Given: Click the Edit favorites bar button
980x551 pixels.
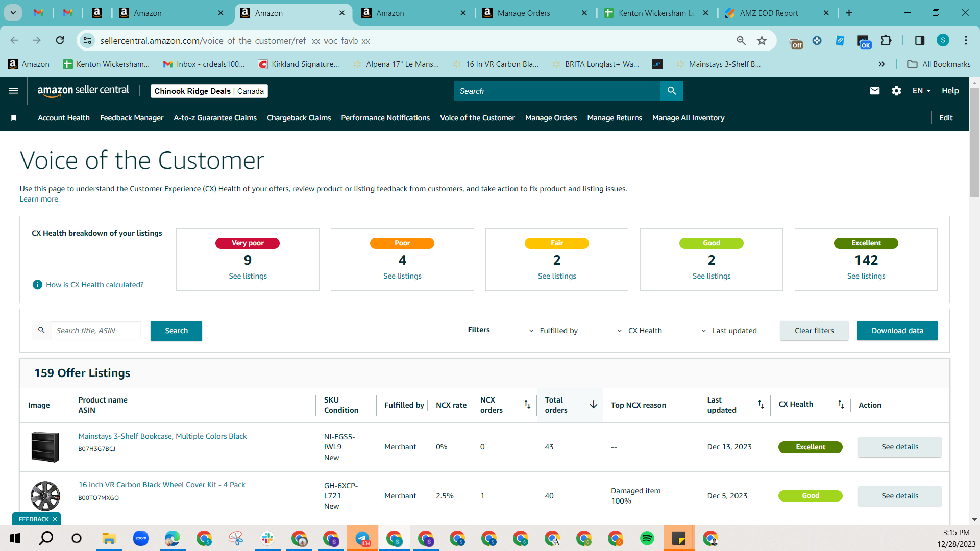Looking at the screenshot, I should point(946,118).
